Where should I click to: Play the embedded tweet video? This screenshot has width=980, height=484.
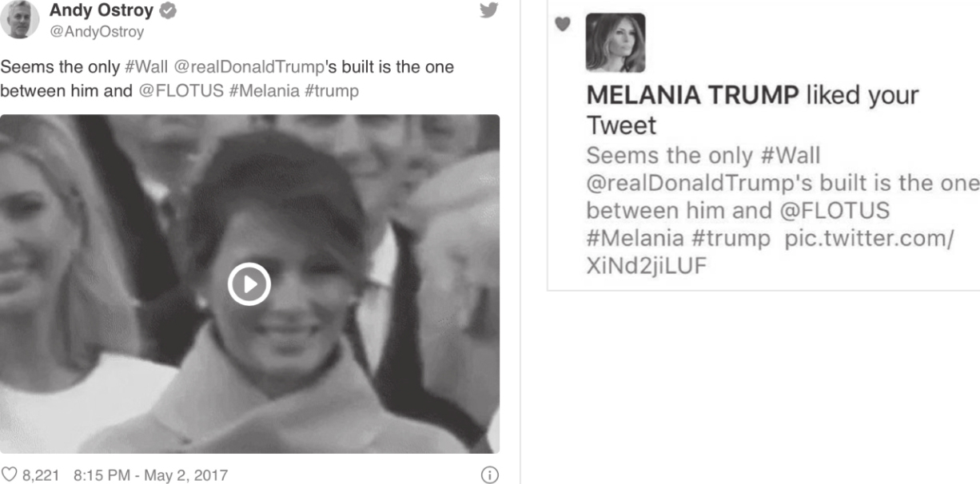pyautogui.click(x=249, y=284)
